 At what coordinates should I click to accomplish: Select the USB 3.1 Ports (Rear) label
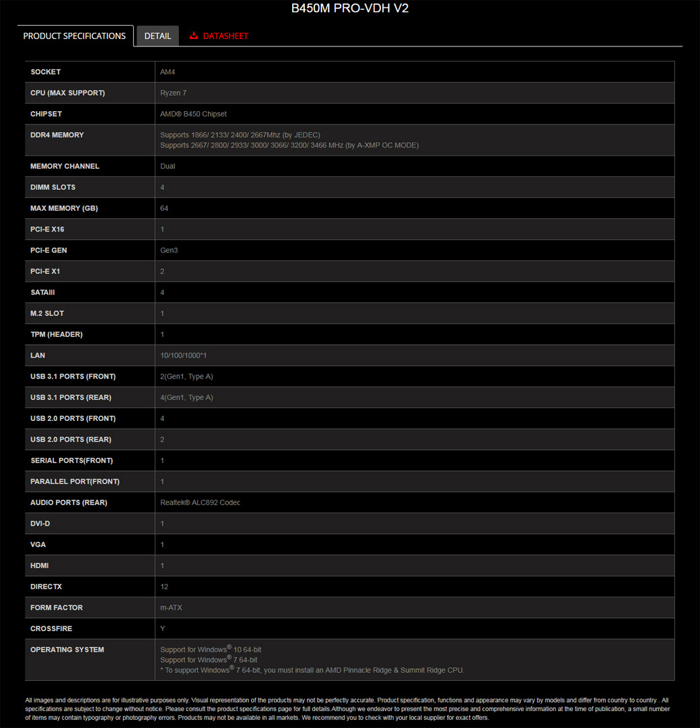[71, 397]
